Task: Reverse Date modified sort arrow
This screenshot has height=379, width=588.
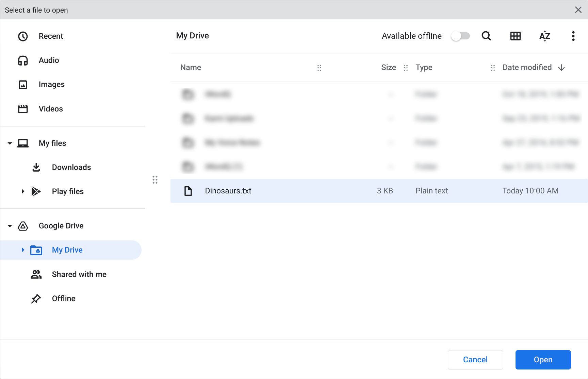Action: coord(561,68)
